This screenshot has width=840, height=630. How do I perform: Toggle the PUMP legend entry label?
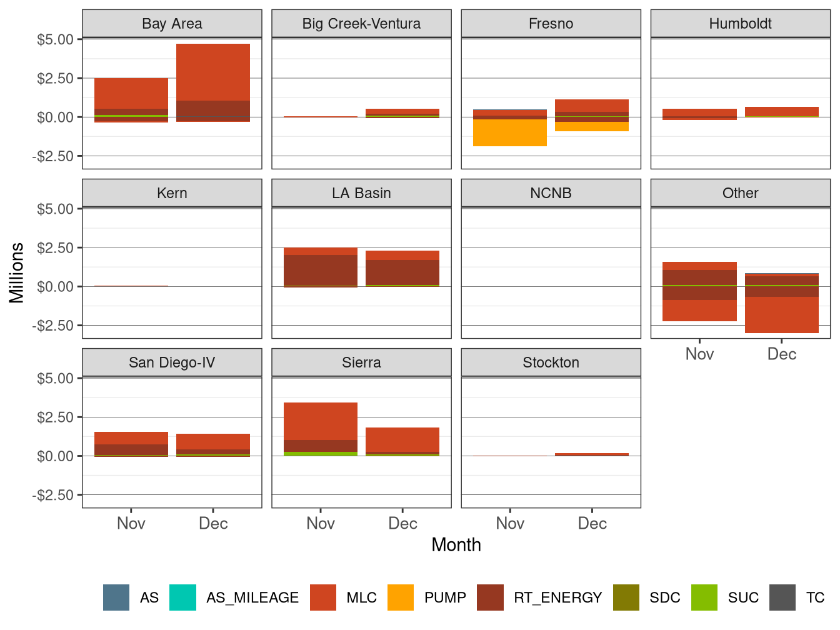[x=445, y=597]
